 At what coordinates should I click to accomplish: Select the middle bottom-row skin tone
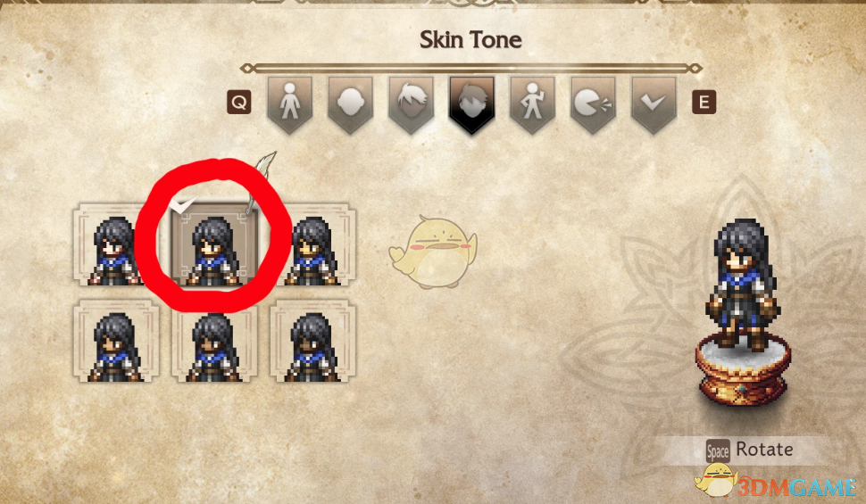pos(214,341)
